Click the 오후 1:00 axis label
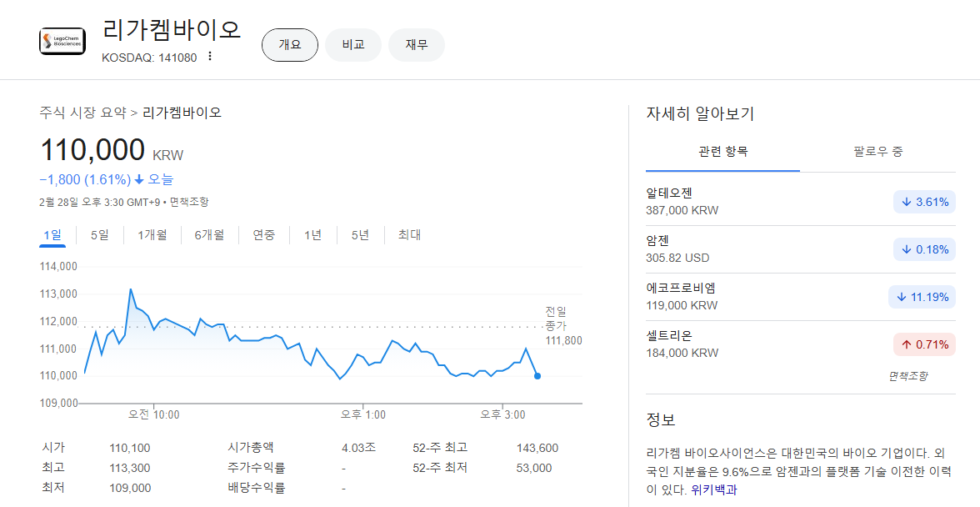The height and width of the screenshot is (507, 980). click(363, 414)
